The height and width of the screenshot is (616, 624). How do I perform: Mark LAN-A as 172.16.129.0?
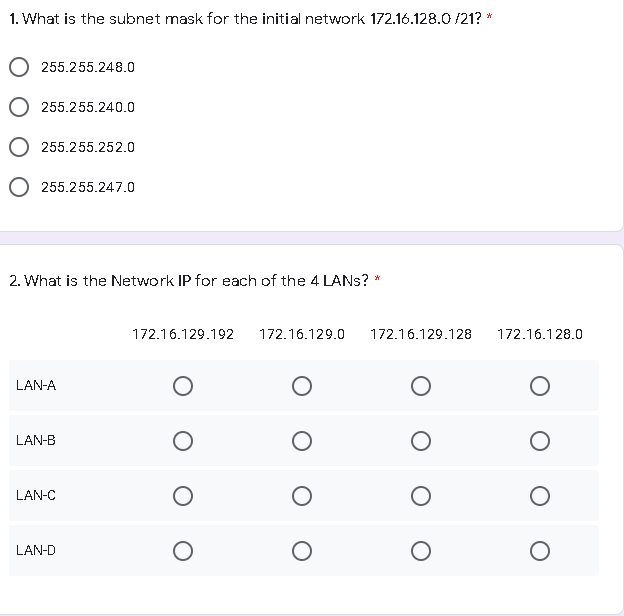click(301, 385)
